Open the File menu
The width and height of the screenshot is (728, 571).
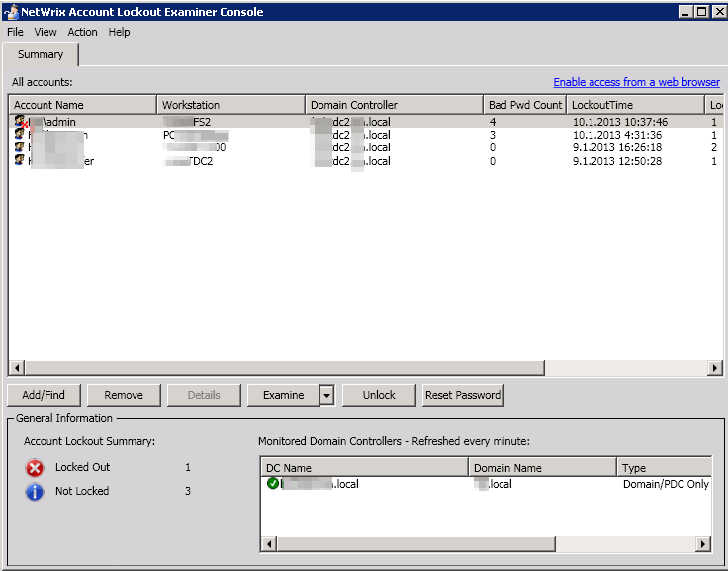pos(15,32)
